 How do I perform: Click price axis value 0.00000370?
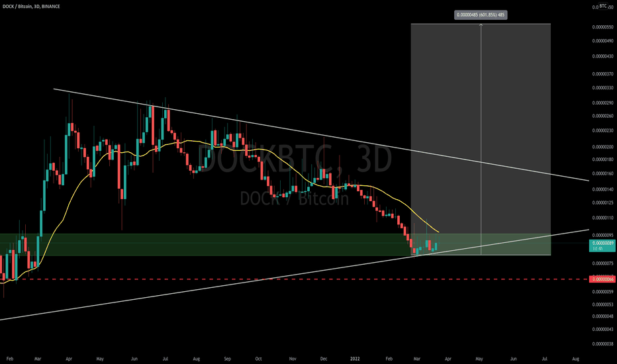click(x=602, y=74)
